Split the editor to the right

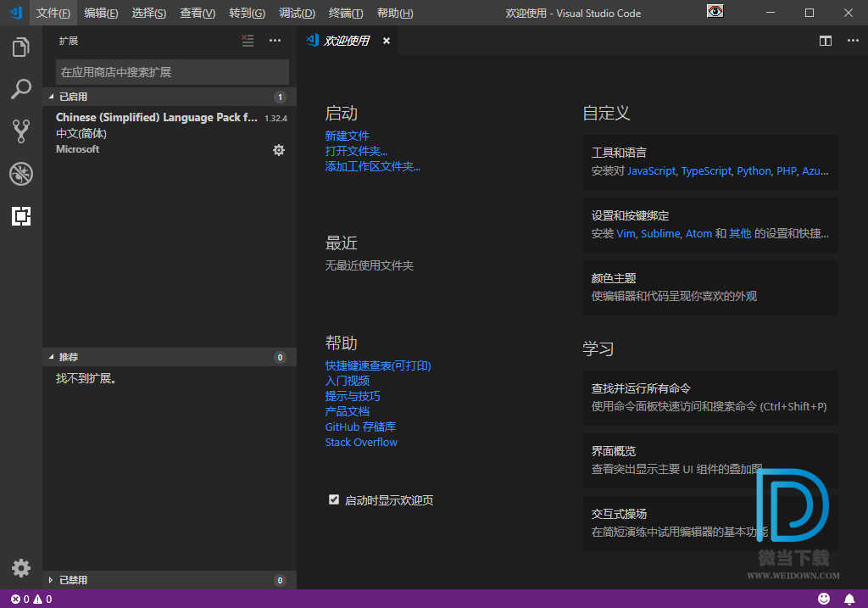(x=826, y=41)
